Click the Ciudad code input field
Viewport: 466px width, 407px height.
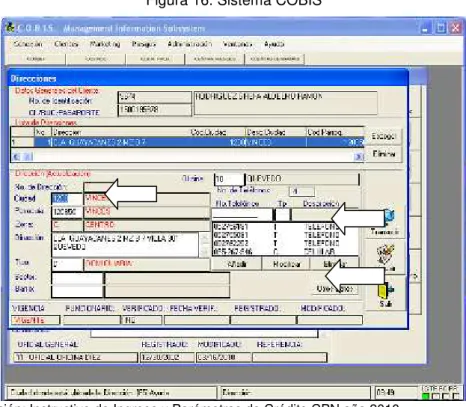coord(67,199)
